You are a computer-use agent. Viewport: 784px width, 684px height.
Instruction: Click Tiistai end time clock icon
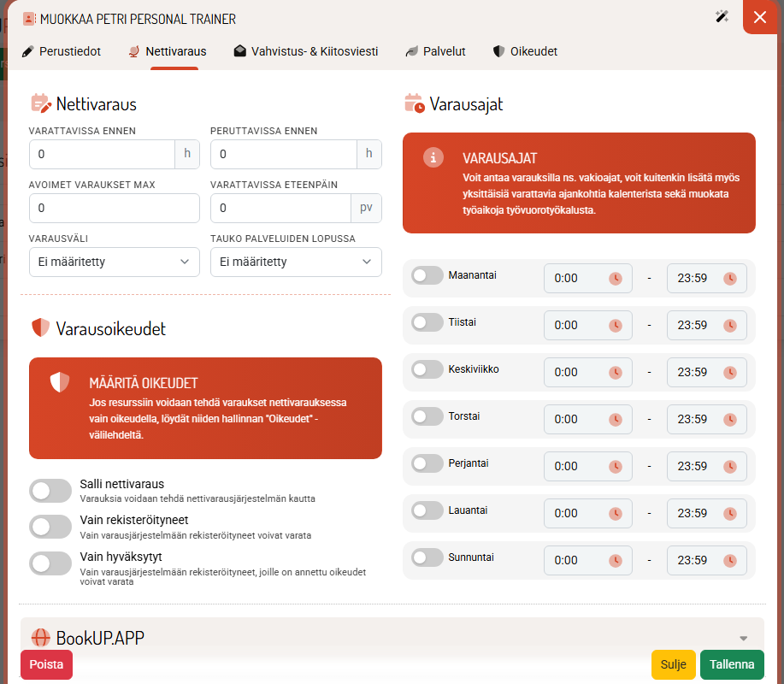click(x=730, y=326)
